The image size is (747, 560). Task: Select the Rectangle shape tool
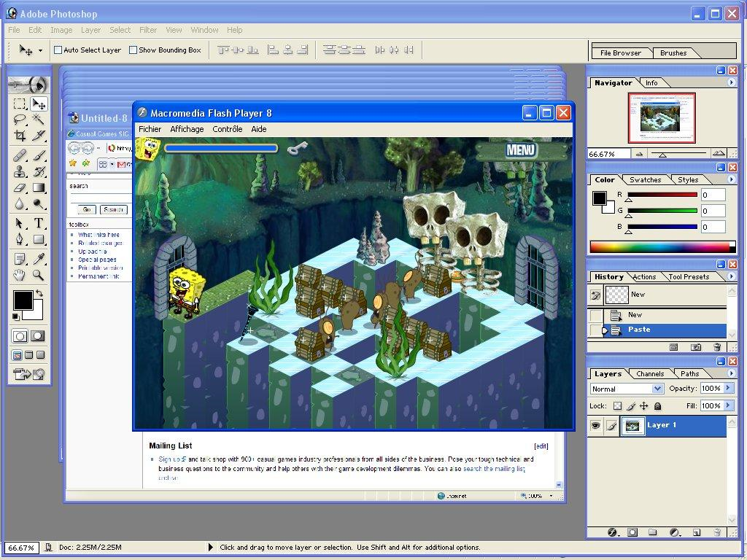[x=39, y=239]
